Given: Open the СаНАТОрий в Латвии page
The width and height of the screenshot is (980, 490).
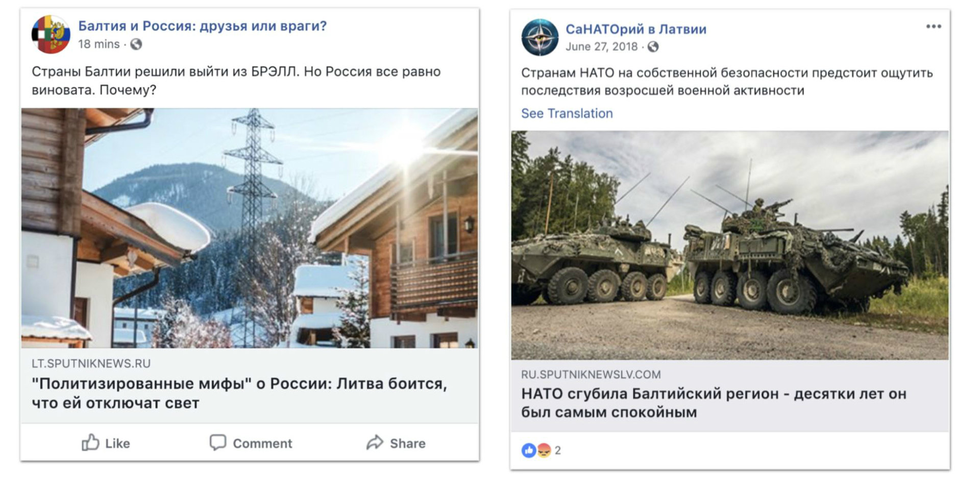Looking at the screenshot, I should tap(635, 29).
